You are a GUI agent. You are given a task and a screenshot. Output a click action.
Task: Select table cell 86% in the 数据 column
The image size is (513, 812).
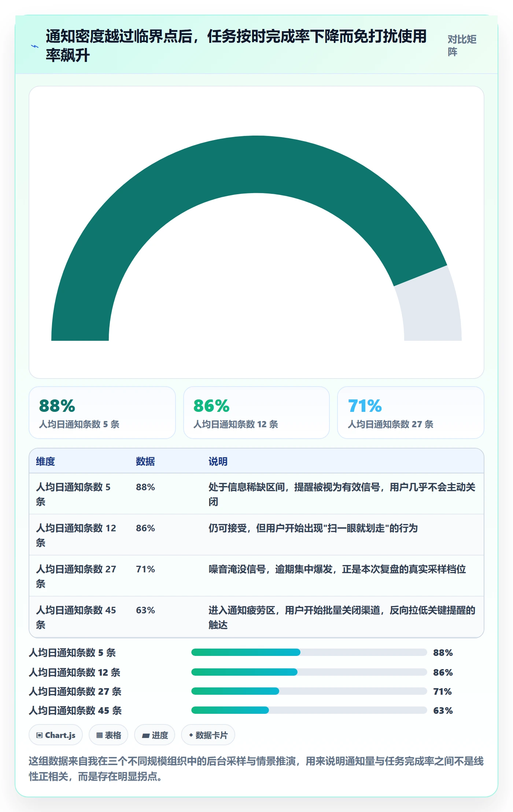coord(145,528)
